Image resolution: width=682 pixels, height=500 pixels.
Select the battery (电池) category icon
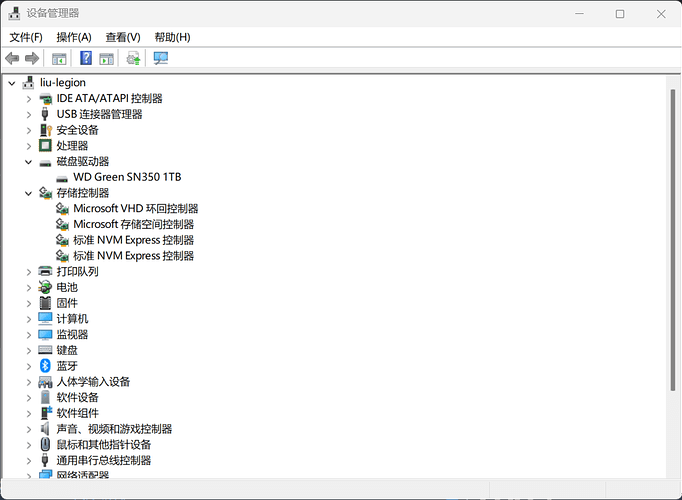coord(45,287)
